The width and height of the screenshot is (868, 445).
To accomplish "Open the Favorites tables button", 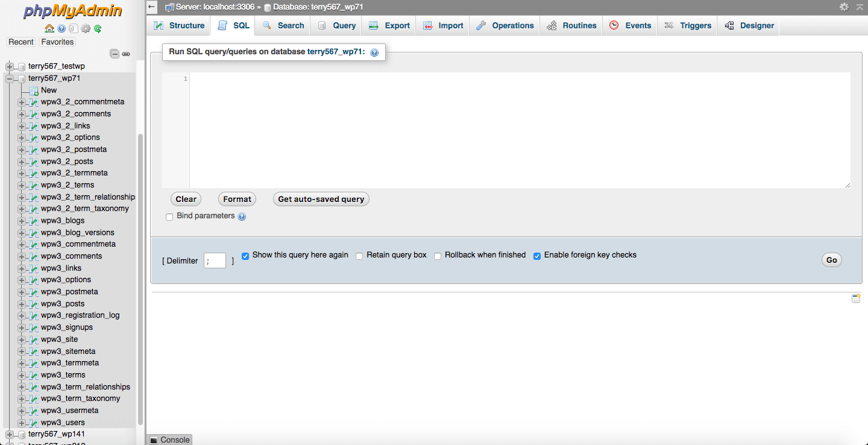I will (x=57, y=42).
